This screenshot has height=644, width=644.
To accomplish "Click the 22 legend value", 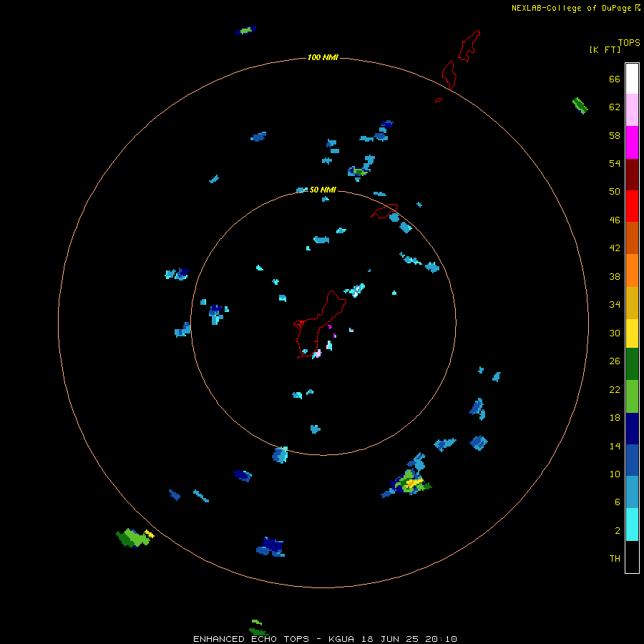I will pos(615,390).
